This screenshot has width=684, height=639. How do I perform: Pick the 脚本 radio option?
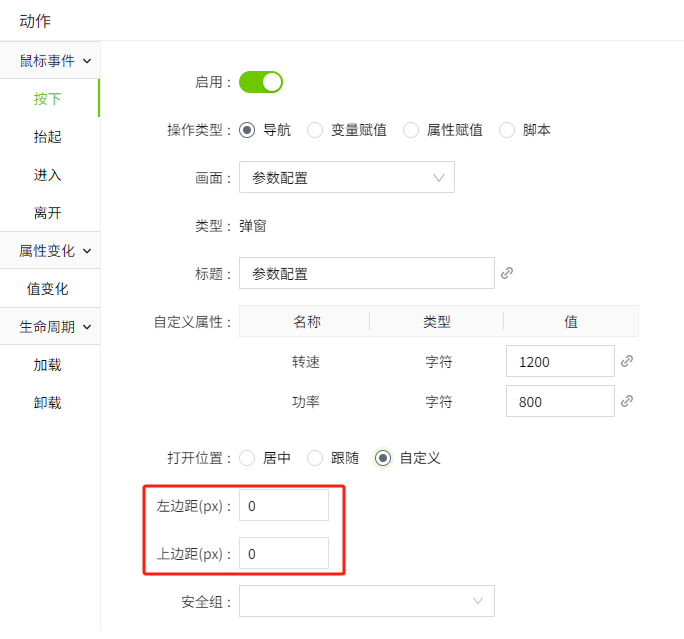click(506, 130)
